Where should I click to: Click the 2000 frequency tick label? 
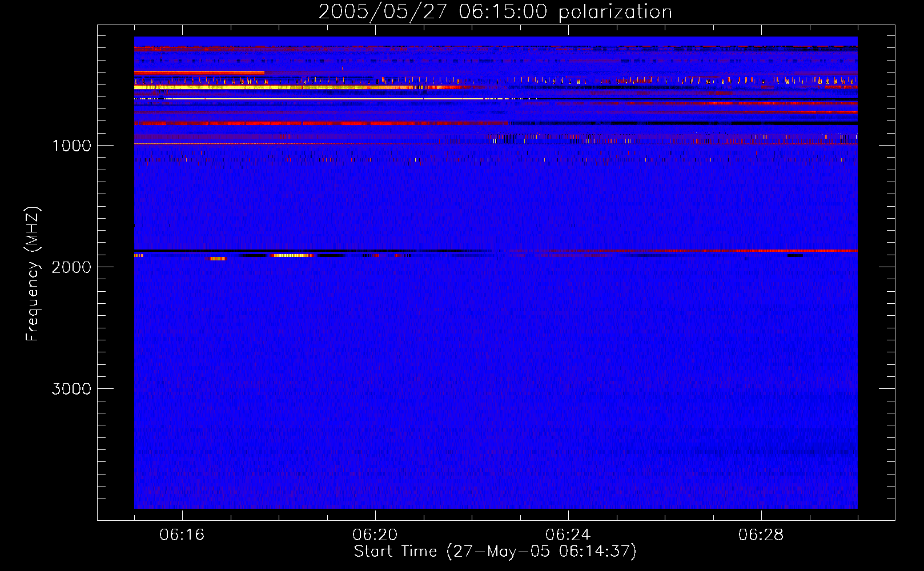pos(71,267)
